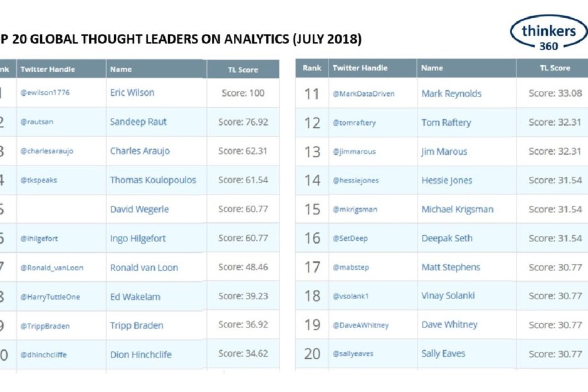The image size is (588, 392).
Task: Click the right table's Rank column header
Action: coord(312,68)
